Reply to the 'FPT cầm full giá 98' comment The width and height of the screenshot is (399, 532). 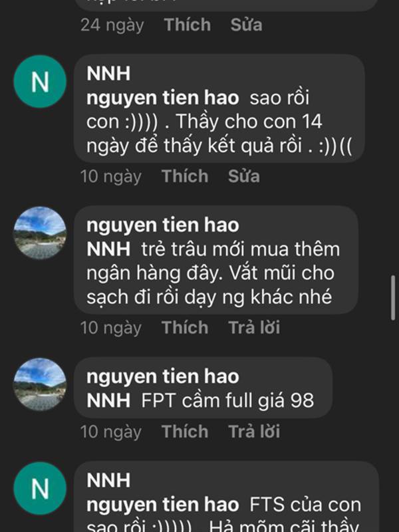[x=254, y=431]
